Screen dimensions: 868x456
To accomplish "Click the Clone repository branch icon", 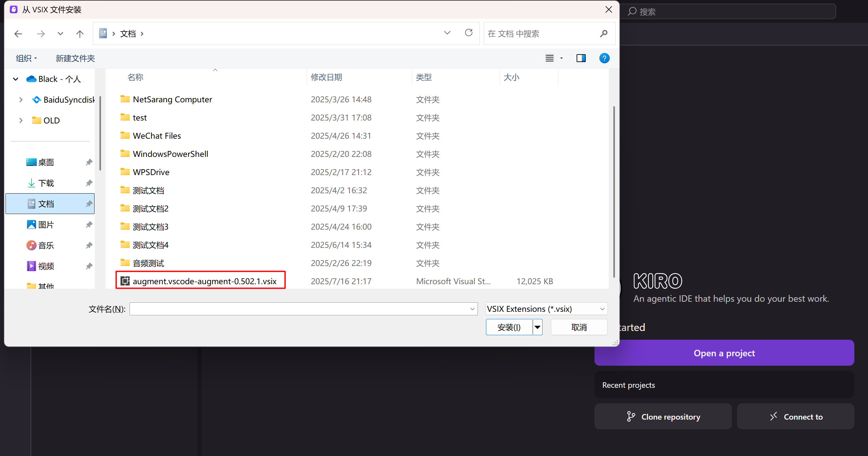I will [x=631, y=416].
